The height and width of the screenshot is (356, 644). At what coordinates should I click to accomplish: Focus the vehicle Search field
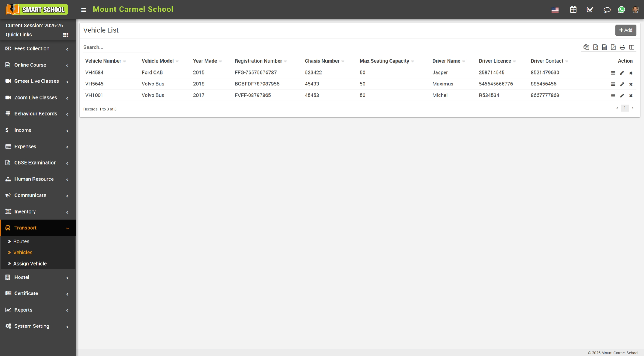(116, 47)
